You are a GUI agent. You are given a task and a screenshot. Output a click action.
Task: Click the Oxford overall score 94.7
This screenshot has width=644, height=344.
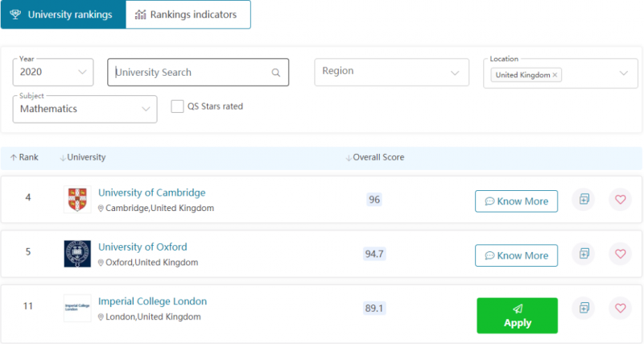pyautogui.click(x=374, y=254)
